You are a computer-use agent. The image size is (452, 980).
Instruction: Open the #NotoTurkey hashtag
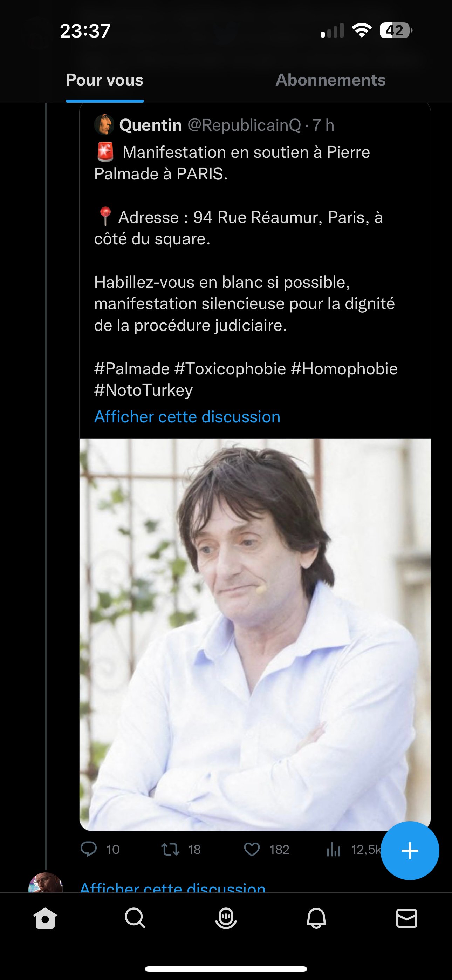pyautogui.click(x=143, y=390)
